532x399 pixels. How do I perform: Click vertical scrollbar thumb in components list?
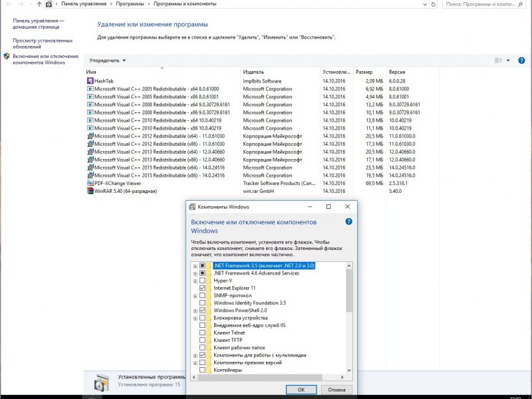348,291
